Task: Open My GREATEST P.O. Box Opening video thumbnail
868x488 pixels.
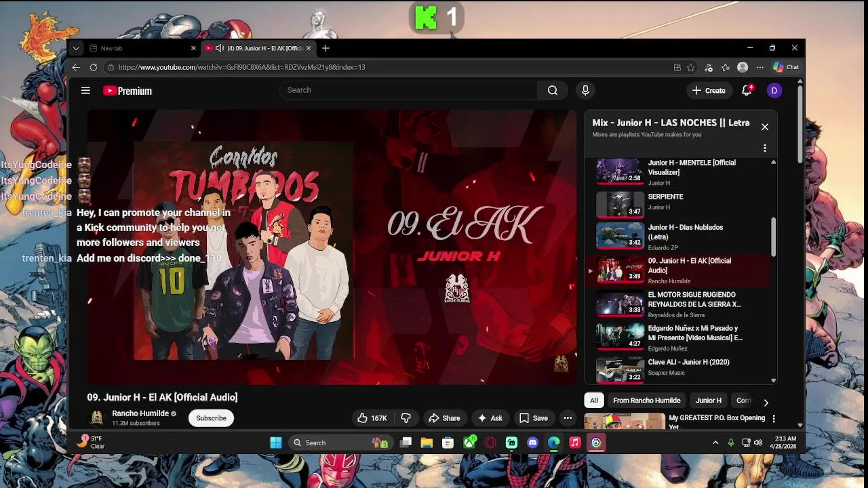Action: [625, 422]
